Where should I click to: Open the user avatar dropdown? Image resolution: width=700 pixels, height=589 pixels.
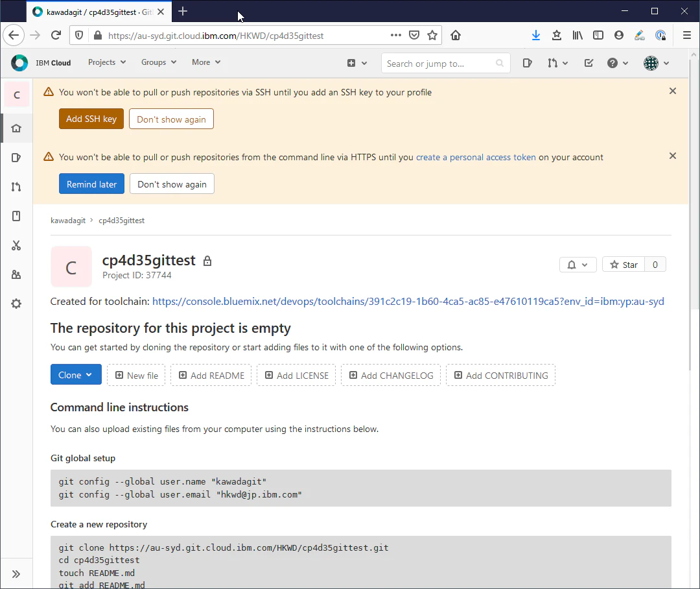[656, 63]
